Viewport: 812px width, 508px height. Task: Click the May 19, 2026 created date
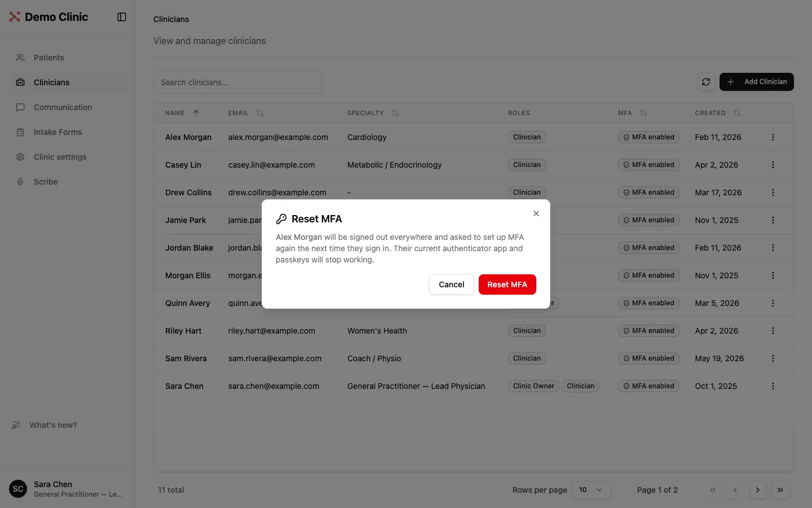(720, 358)
